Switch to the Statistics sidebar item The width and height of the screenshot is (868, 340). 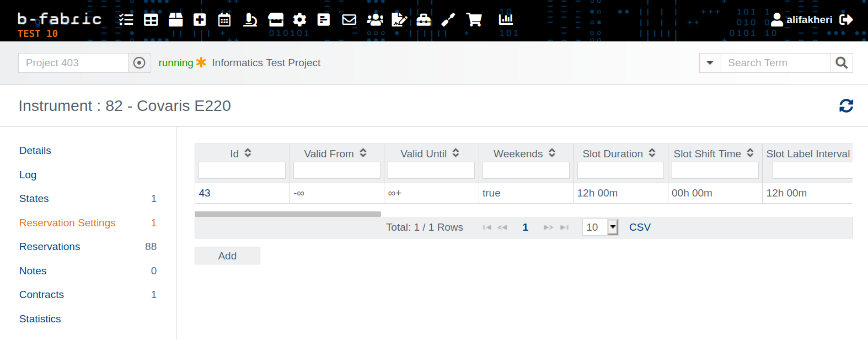(40, 319)
